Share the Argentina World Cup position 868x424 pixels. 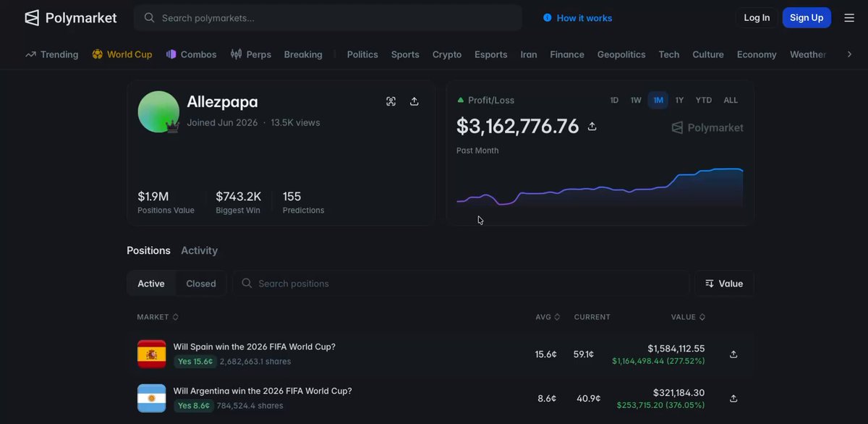click(x=733, y=399)
